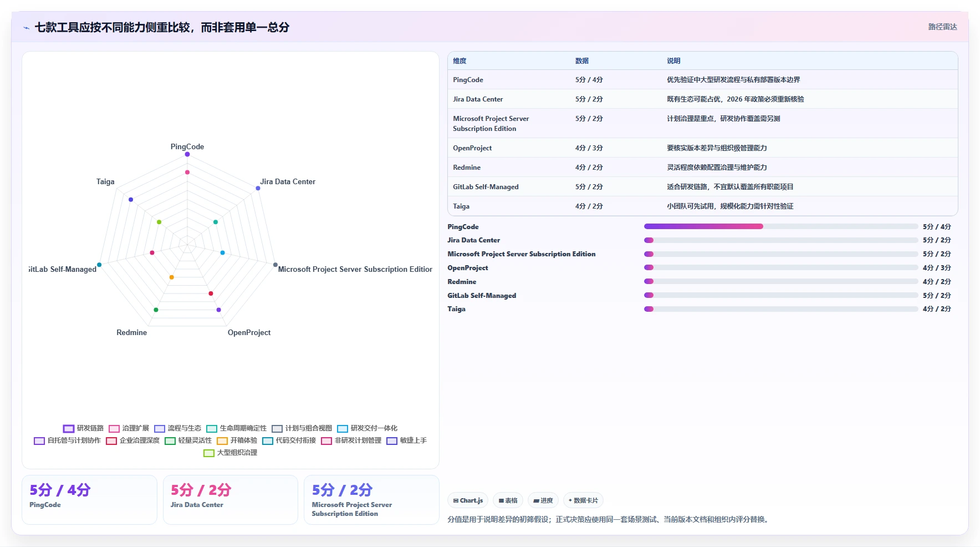The width and height of the screenshot is (980, 547).
Task: Click the teal point at GitLab Self-Managed axis tip
Action: (x=99, y=265)
